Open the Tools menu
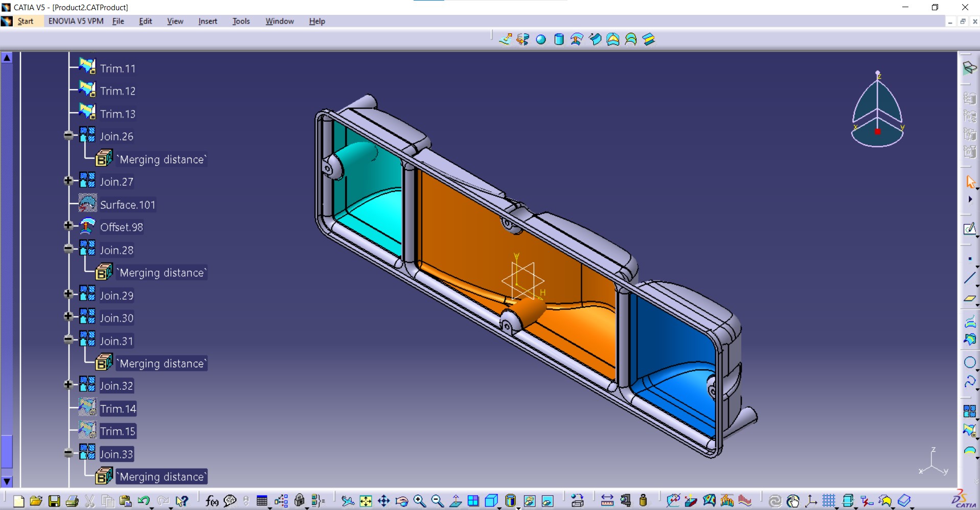 (241, 21)
